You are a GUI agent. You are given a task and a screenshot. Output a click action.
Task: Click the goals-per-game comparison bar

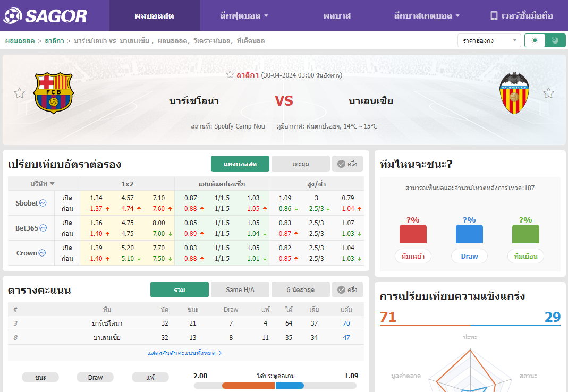click(x=275, y=386)
